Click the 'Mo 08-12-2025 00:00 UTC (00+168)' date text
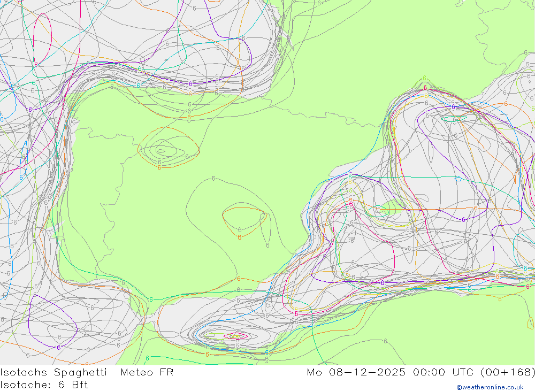 [421, 372]
